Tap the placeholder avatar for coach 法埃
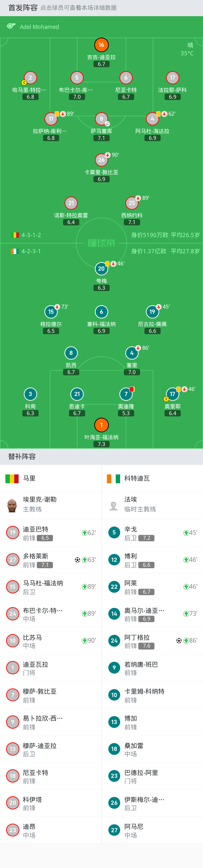Image resolution: width=203 pixels, height=868 pixels. (x=114, y=506)
